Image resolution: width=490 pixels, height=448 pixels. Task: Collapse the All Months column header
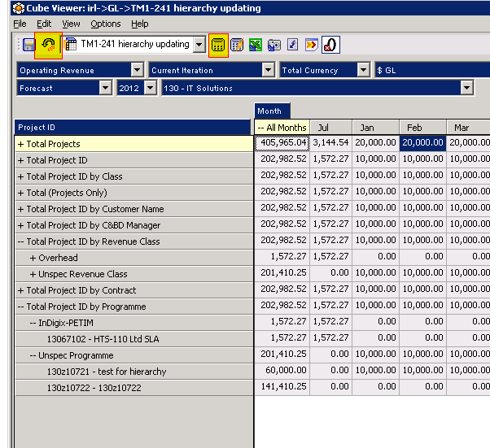click(x=260, y=128)
